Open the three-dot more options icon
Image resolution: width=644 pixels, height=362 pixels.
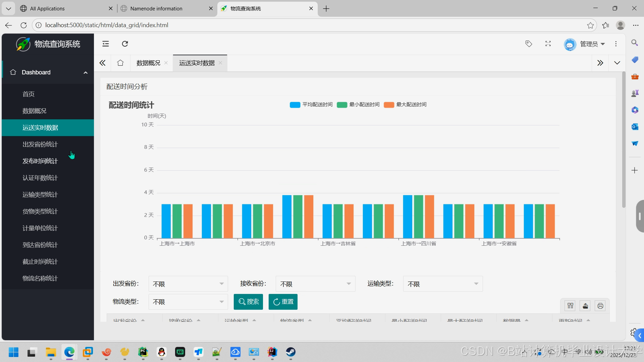pos(616,44)
